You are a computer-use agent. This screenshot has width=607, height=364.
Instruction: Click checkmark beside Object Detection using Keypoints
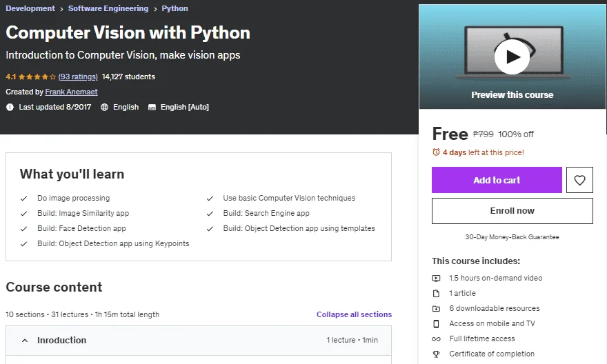tap(23, 243)
